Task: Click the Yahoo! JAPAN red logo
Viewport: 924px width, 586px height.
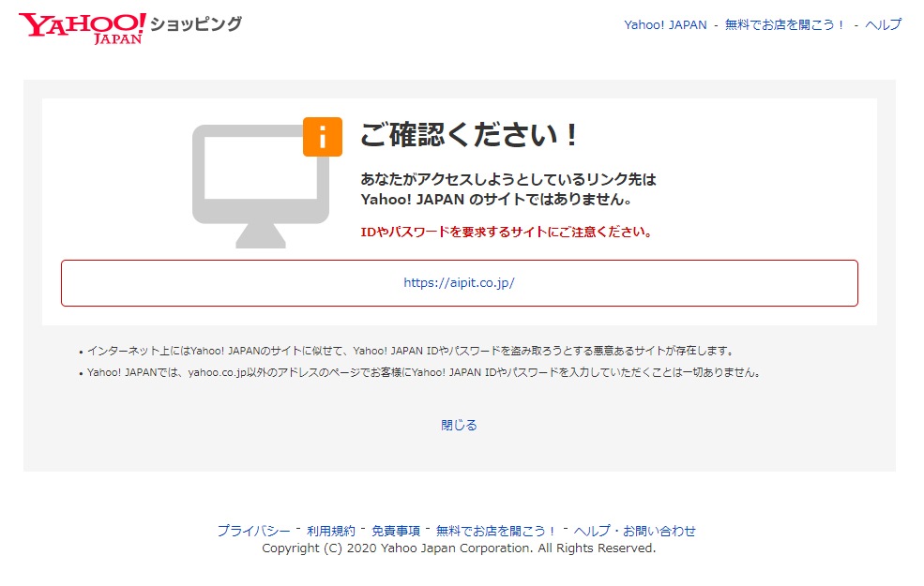Action: [82, 27]
